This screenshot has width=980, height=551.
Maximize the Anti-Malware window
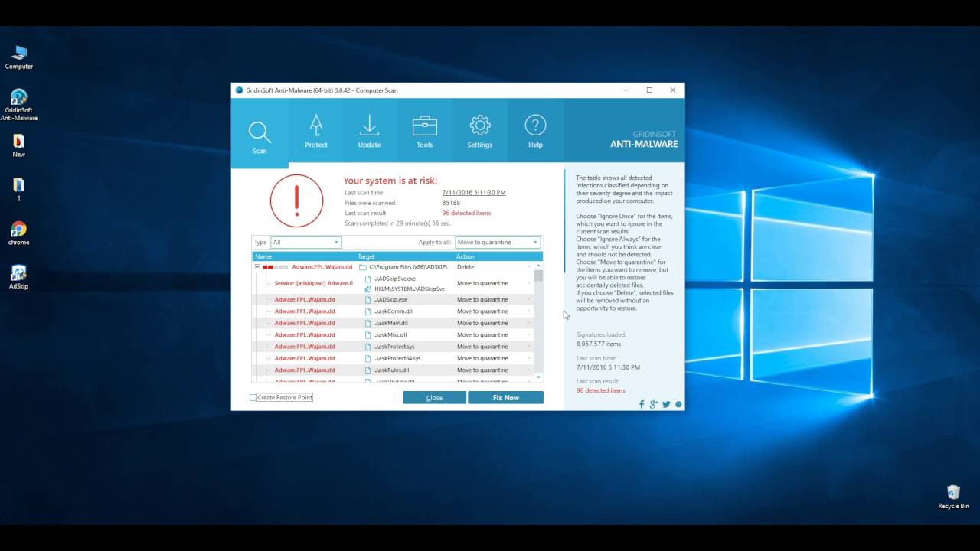[649, 90]
